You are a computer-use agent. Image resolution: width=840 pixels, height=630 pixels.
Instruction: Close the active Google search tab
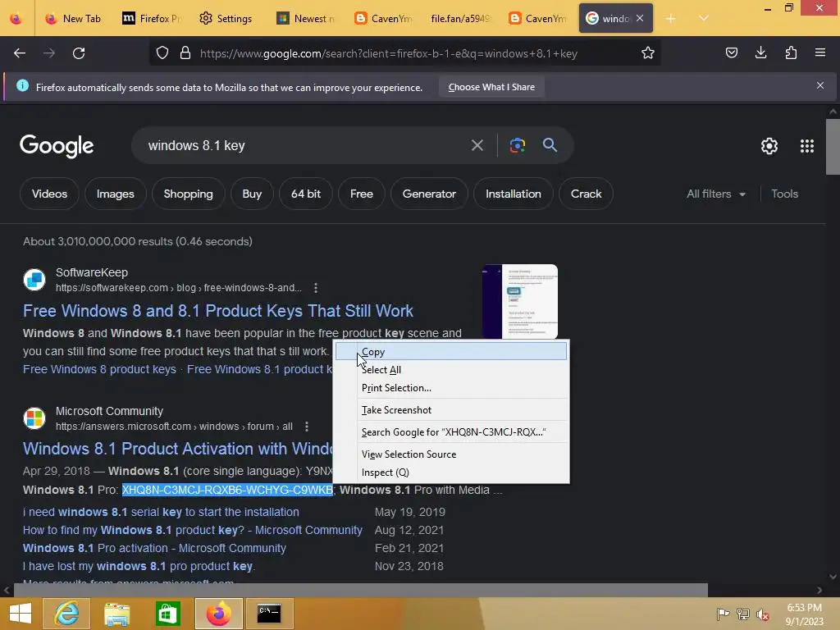pos(640,18)
